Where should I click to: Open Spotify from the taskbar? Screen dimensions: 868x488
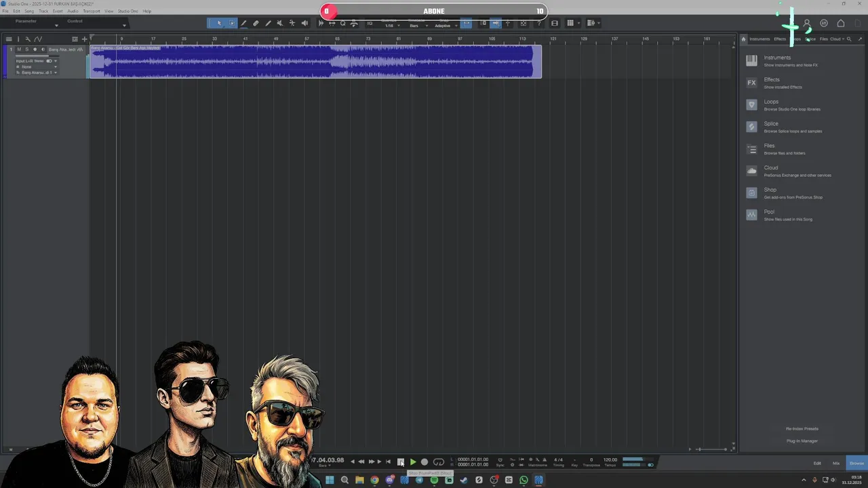pos(434,480)
